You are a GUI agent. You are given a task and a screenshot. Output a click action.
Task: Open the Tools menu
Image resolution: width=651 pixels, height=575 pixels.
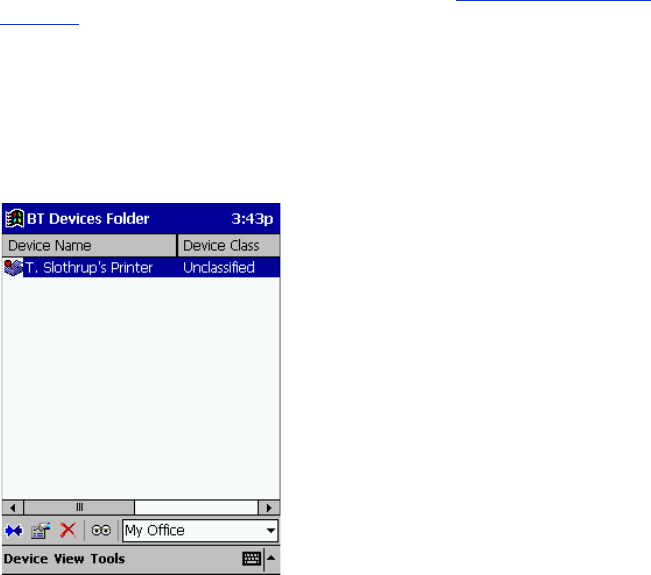point(108,559)
